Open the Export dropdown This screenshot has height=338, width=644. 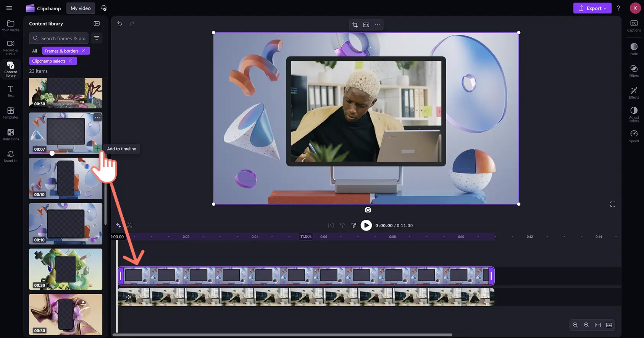tap(592, 8)
